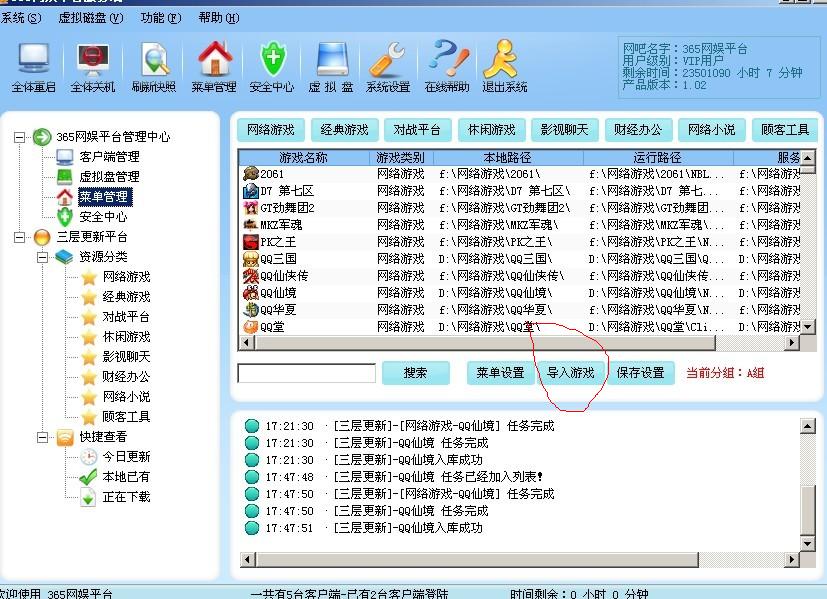The width and height of the screenshot is (827, 599).
Task: Click the 导入游戏 button
Action: (571, 373)
